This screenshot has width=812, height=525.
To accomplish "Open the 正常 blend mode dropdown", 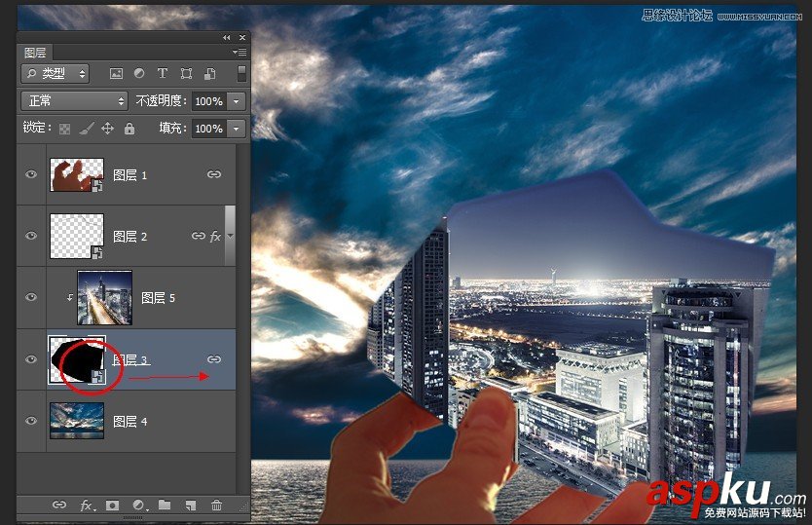I will (x=74, y=100).
